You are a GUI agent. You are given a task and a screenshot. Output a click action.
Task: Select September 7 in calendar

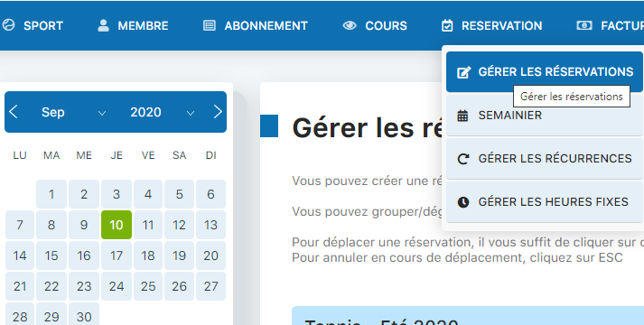pyautogui.click(x=20, y=225)
